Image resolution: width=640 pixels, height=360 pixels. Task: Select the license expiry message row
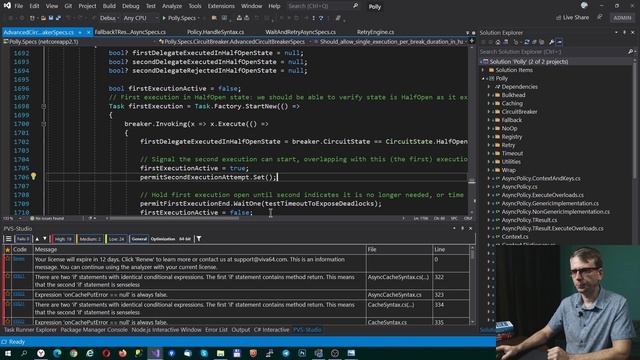click(236, 263)
